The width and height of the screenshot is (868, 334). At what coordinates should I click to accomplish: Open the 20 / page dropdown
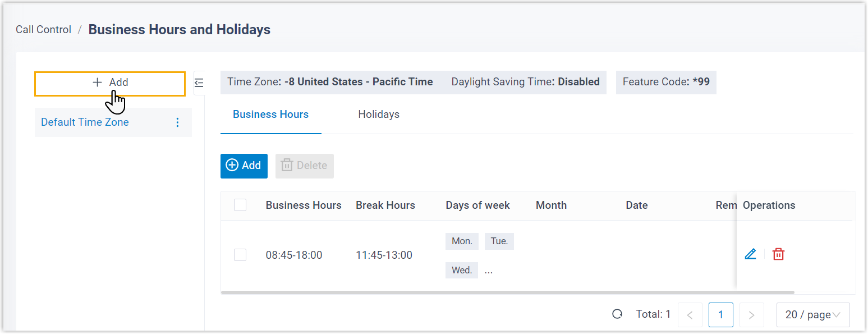(x=813, y=315)
